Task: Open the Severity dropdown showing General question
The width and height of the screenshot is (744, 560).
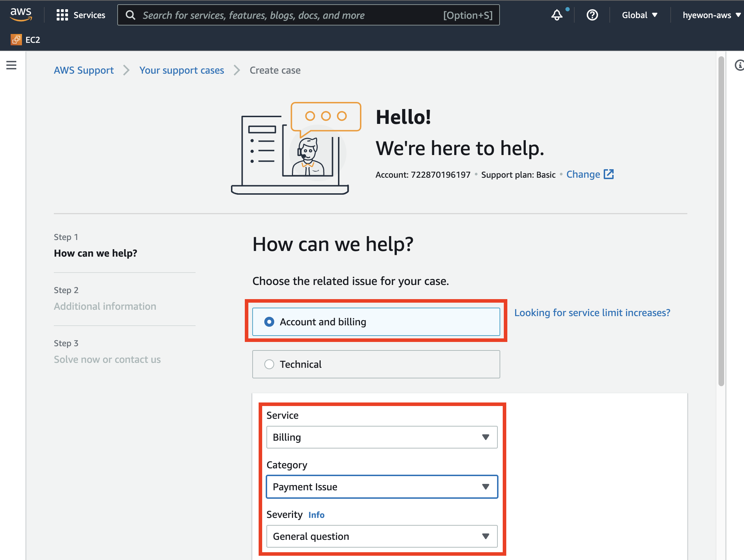Action: pyautogui.click(x=382, y=536)
